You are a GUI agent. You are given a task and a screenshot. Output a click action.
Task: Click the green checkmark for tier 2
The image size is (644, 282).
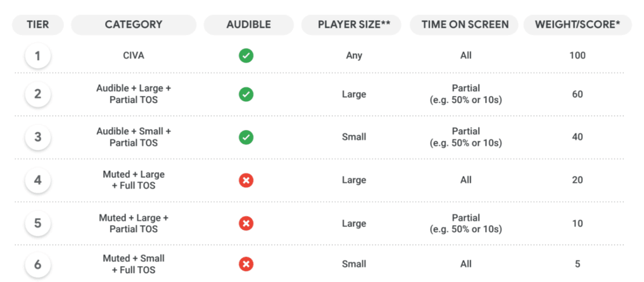click(246, 95)
